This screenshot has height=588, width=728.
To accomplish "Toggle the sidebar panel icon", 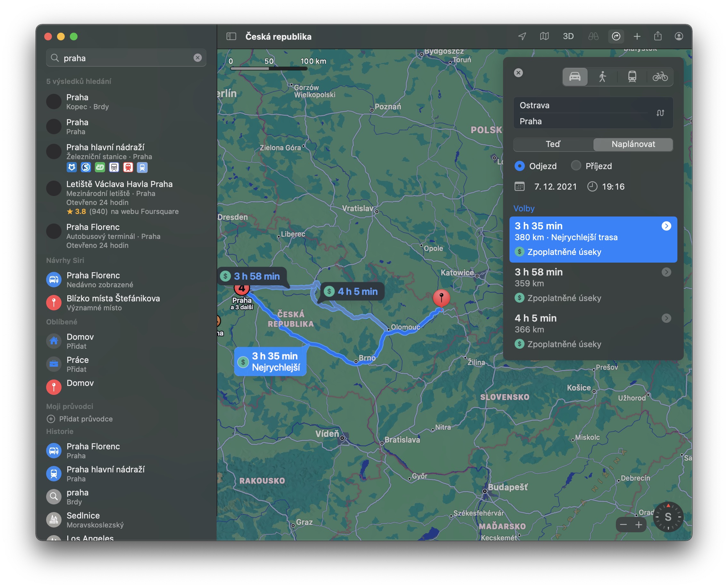I will pyautogui.click(x=231, y=36).
